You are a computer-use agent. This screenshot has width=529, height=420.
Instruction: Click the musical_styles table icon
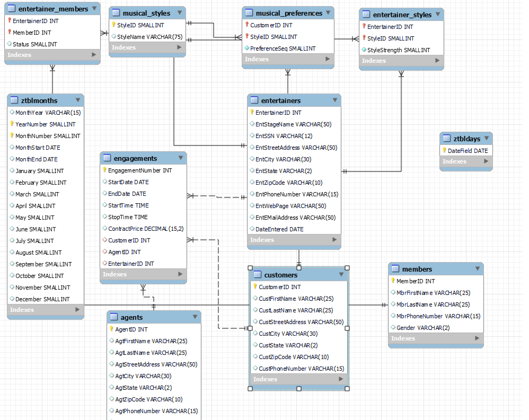pos(116,13)
